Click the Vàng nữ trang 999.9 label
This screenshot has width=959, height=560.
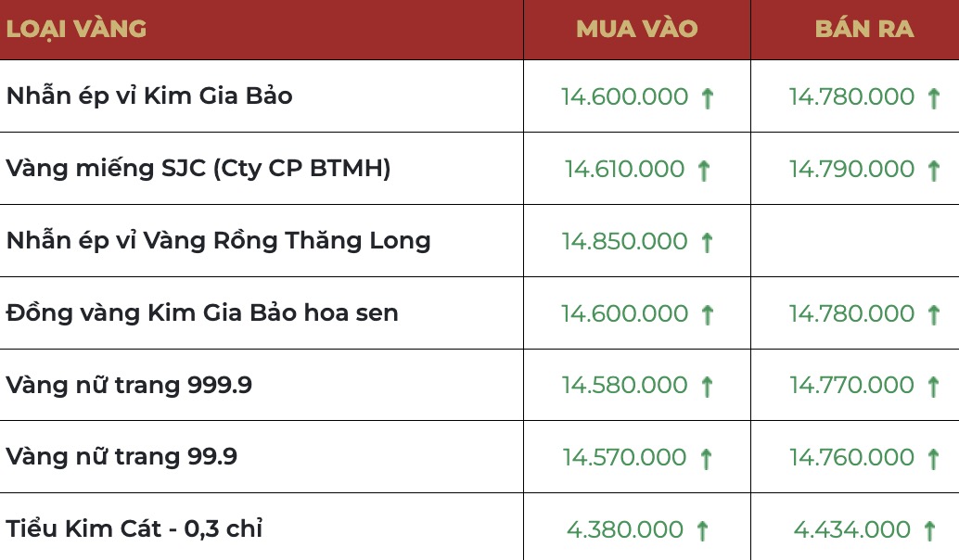point(129,385)
